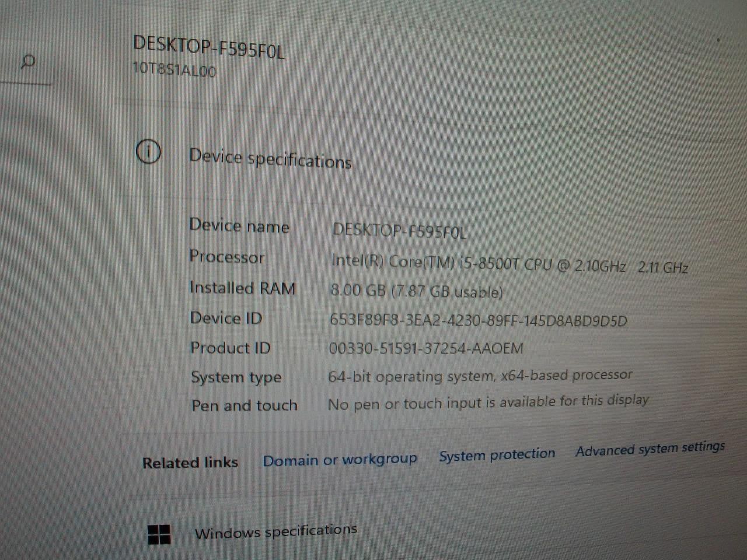Click the Installed RAM label
747x560 pixels.
point(243,288)
